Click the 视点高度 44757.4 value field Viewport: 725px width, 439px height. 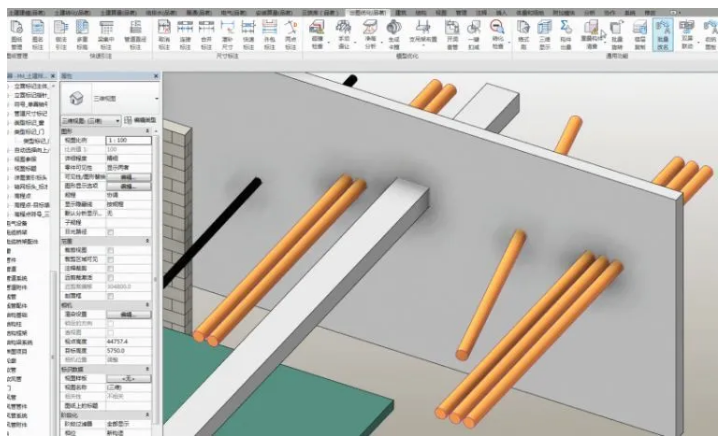pos(129,341)
